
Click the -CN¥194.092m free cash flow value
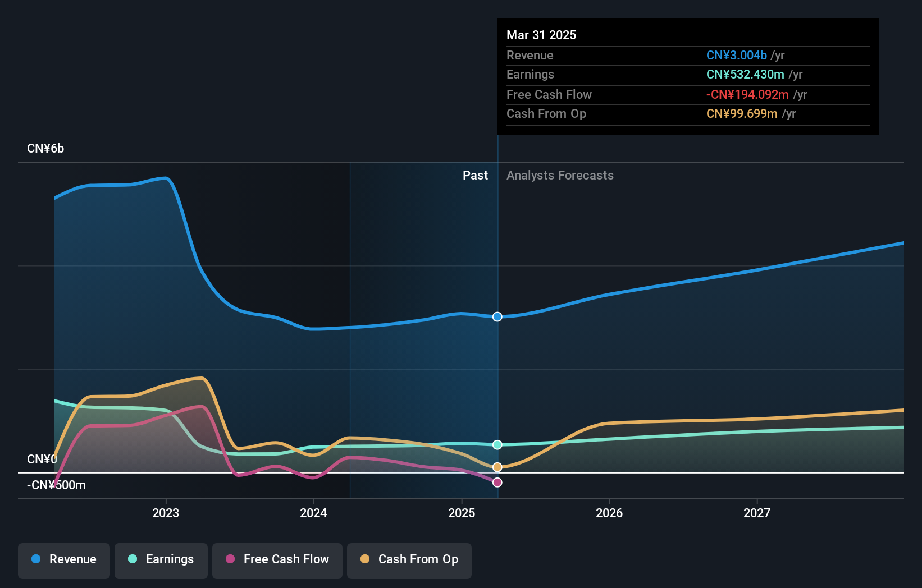coord(747,95)
